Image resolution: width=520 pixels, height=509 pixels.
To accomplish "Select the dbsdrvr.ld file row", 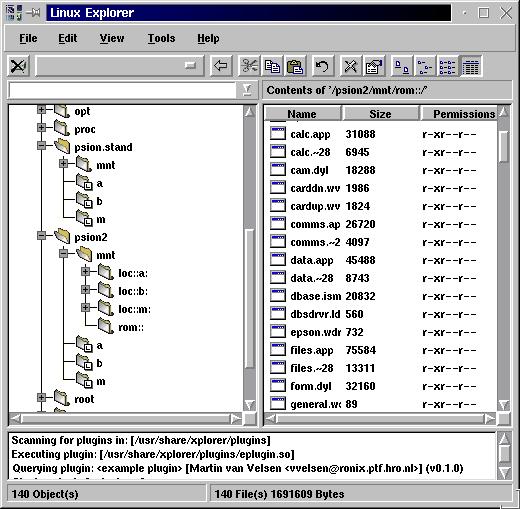I will (x=381, y=314).
